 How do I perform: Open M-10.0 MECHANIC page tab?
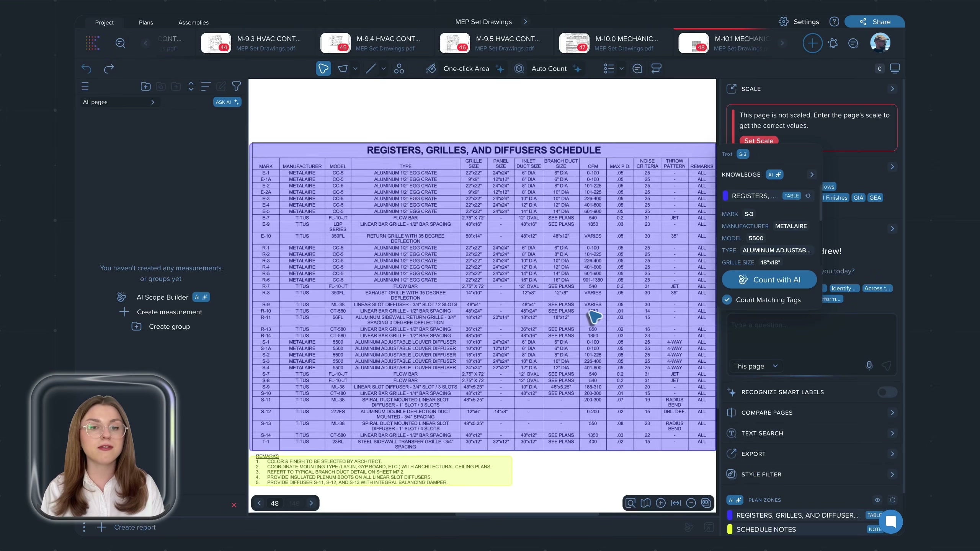tap(614, 43)
